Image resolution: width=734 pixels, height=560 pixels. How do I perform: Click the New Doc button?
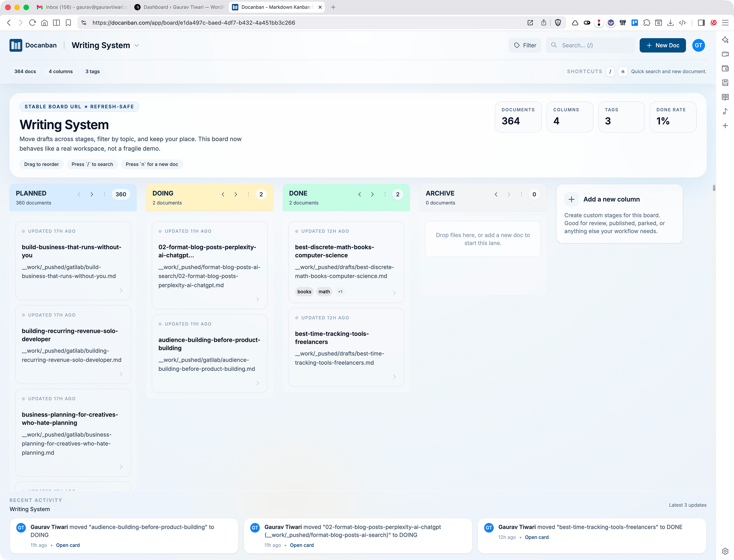(x=662, y=45)
